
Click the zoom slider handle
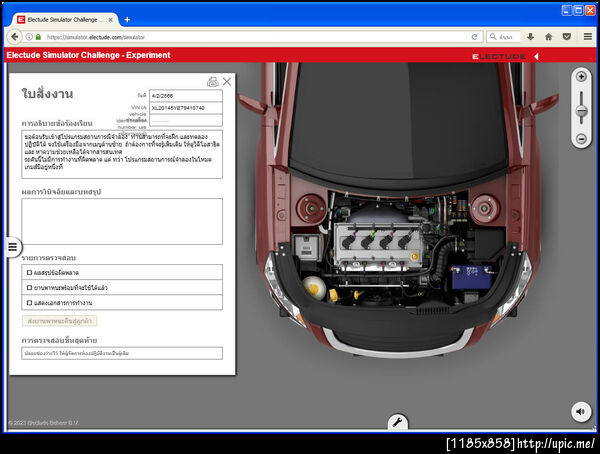coord(581,110)
